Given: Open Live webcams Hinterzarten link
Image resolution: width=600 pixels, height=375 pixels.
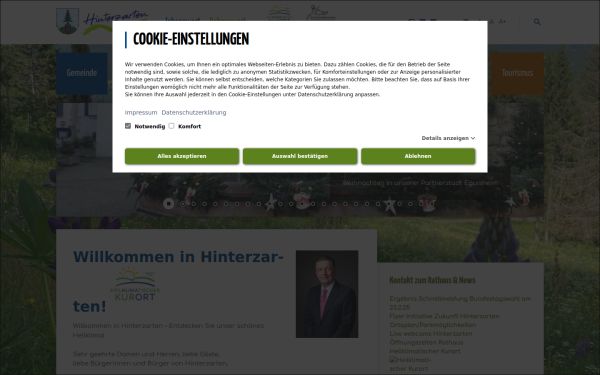Looking at the screenshot, I should (x=431, y=334).
